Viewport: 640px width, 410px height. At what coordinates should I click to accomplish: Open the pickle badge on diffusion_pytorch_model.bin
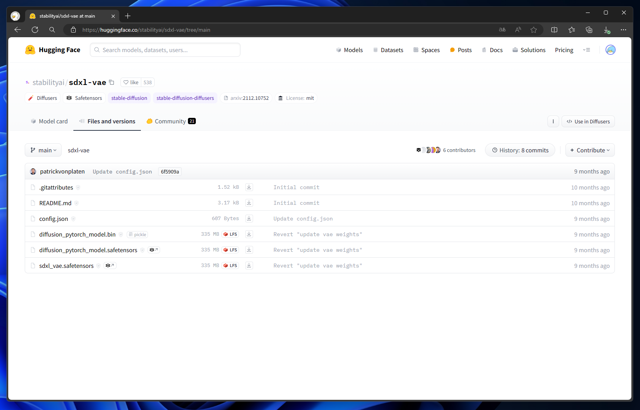[x=137, y=235]
